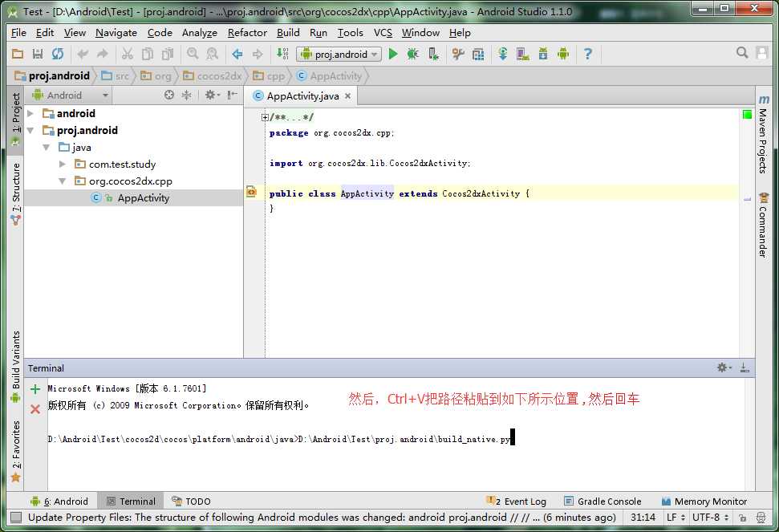This screenshot has height=532, width=779.
Task: Expand the folded comment block in editor
Action: click(x=265, y=118)
